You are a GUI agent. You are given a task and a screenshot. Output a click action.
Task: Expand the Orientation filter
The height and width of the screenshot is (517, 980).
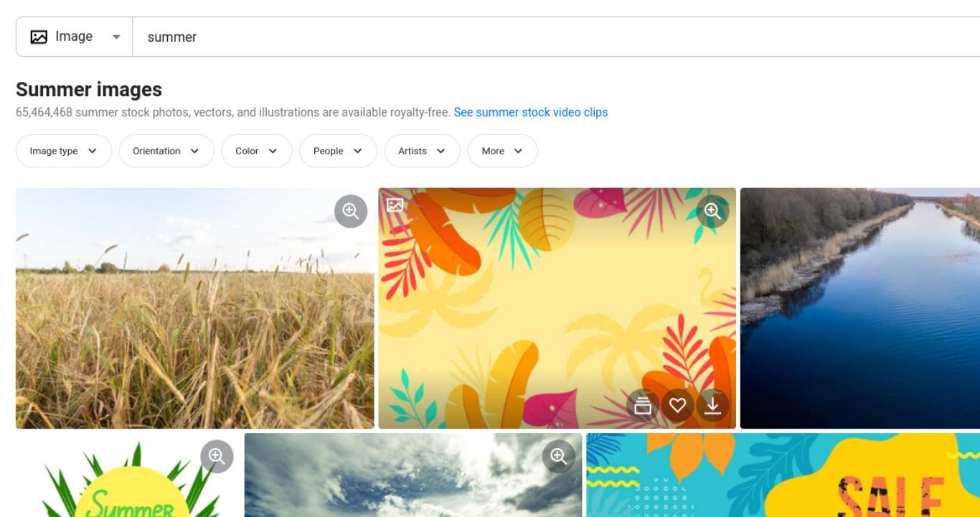coord(166,151)
